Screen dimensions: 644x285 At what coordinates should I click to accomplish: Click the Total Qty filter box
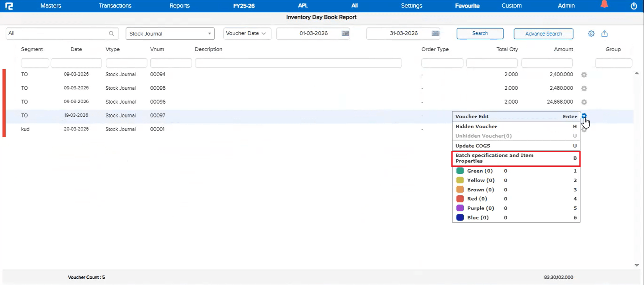[492, 63]
